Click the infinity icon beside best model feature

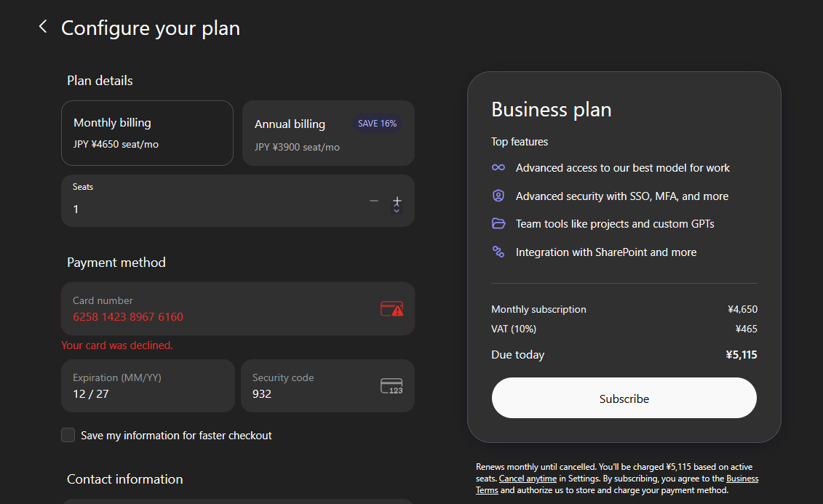click(x=498, y=167)
